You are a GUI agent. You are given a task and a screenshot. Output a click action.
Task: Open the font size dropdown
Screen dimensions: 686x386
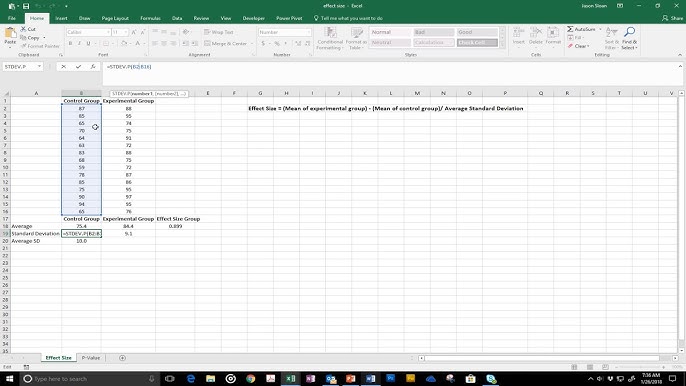tap(126, 32)
